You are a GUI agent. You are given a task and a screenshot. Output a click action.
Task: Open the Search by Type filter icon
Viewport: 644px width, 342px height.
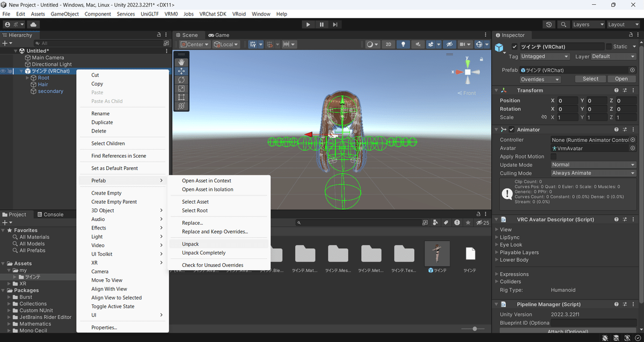(x=435, y=222)
